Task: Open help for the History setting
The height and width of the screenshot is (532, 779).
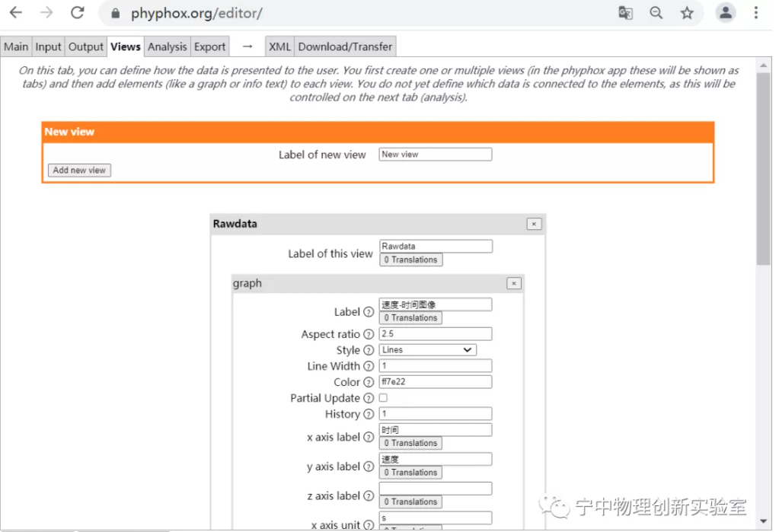Action: tap(370, 413)
